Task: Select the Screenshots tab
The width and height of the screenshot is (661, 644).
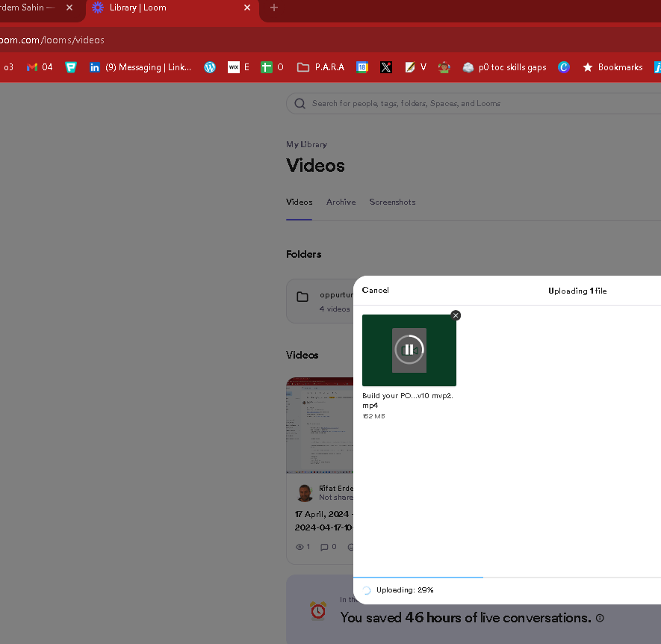Action: click(x=392, y=202)
